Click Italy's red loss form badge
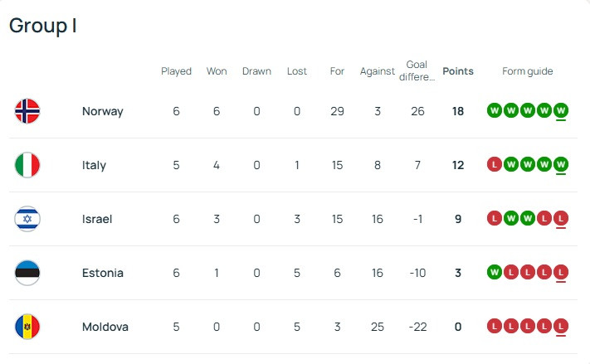 495,165
